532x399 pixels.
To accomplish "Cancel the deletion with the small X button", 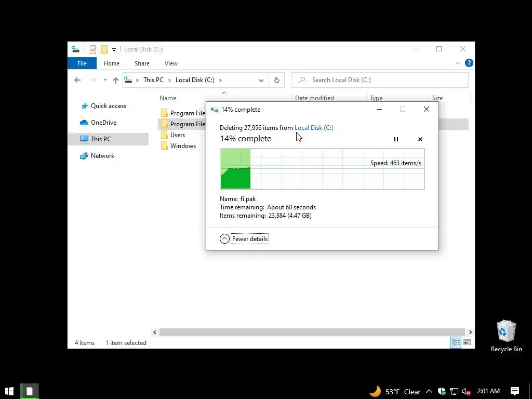I will pyautogui.click(x=420, y=139).
